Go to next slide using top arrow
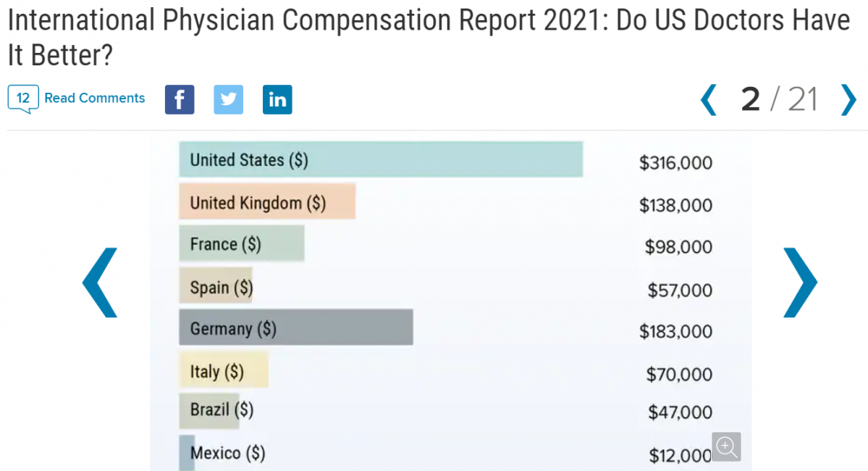This screenshot has height=471, width=868. click(848, 100)
